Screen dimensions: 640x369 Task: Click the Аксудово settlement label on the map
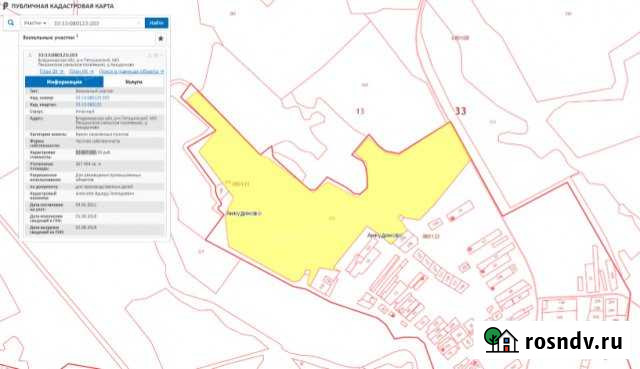pos(244,213)
